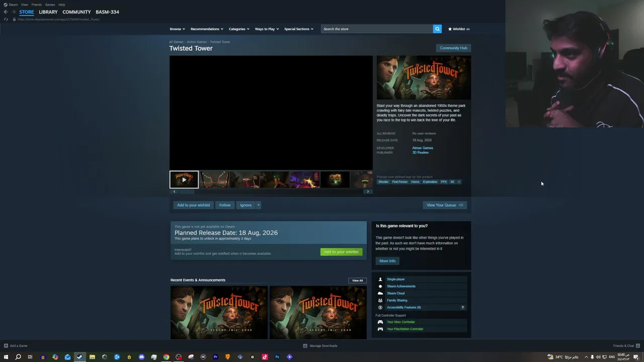This screenshot has width=644, height=362.
Task: Click the network tray icon
Action: 605,357
